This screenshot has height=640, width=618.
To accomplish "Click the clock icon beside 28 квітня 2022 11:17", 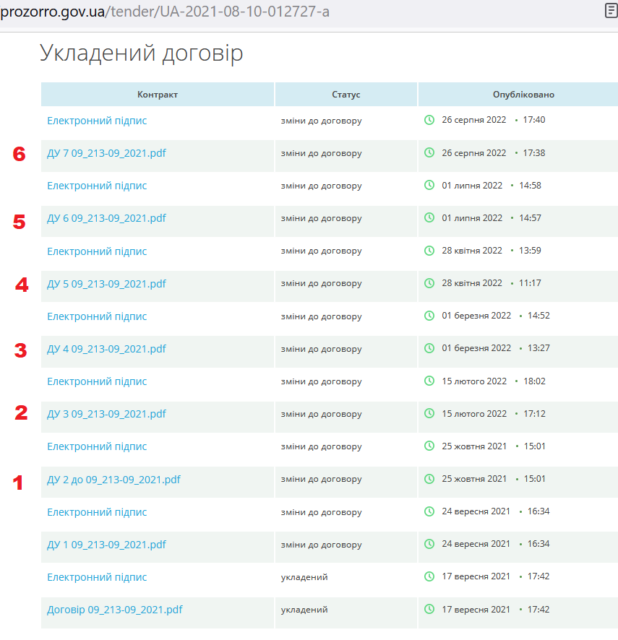I will (430, 283).
